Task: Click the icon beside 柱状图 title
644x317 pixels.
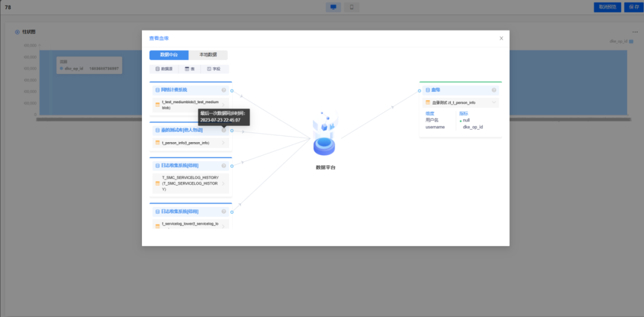Action: click(x=17, y=32)
